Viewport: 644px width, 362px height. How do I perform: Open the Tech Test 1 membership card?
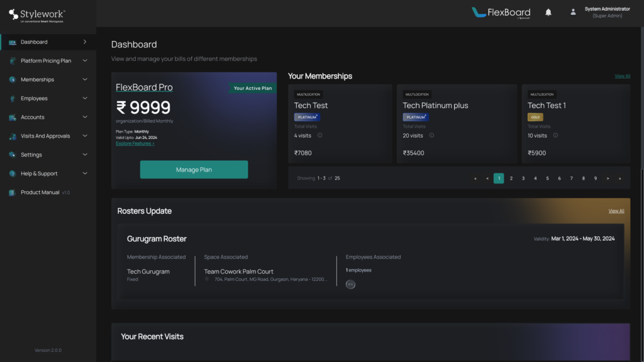tap(576, 124)
